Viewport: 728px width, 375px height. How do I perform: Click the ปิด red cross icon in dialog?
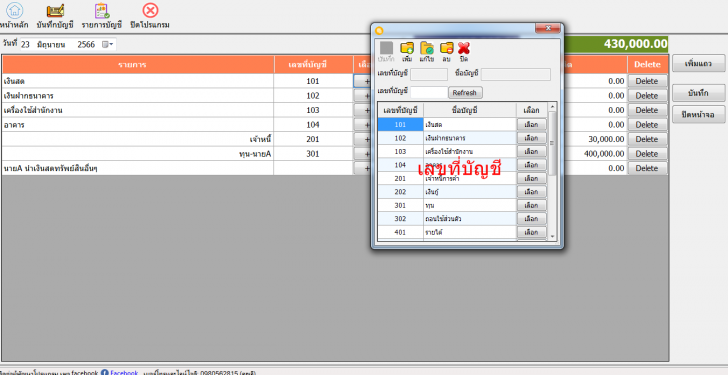click(x=464, y=48)
